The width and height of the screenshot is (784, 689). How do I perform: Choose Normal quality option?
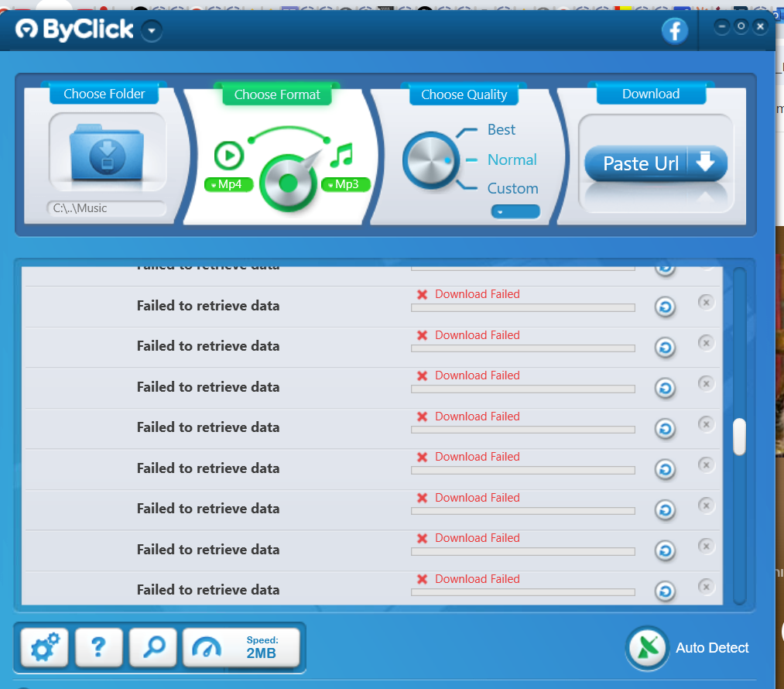coord(512,160)
